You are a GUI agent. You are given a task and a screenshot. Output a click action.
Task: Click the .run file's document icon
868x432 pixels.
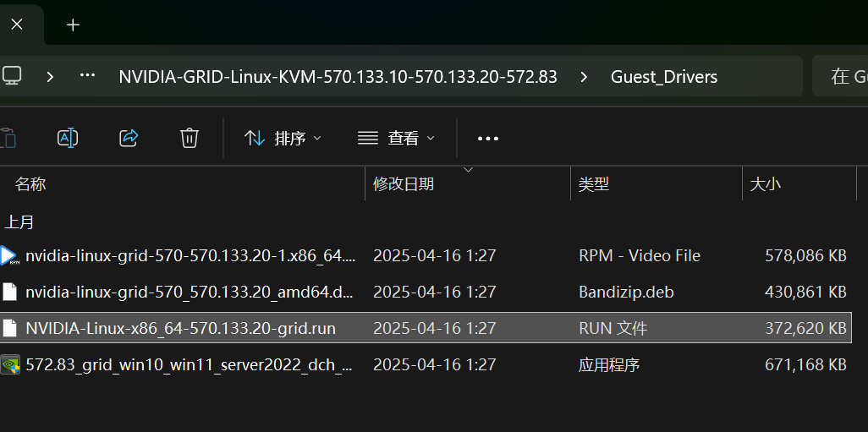pos(9,328)
